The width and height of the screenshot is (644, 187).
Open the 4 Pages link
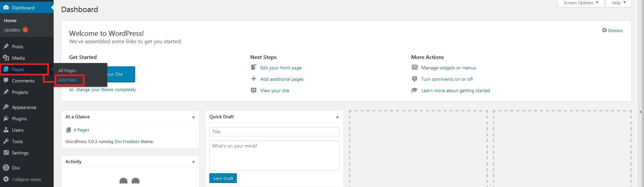point(81,130)
